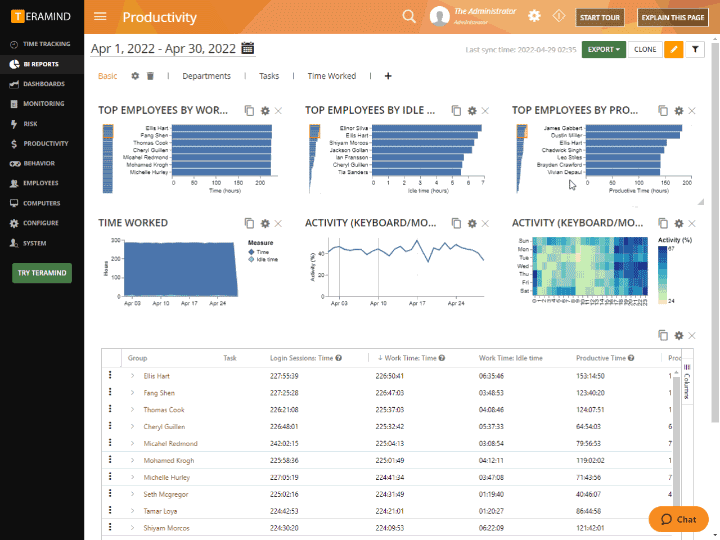Expand the Cheryl Guillen row group
This screenshot has width=720, height=540.
[132, 426]
